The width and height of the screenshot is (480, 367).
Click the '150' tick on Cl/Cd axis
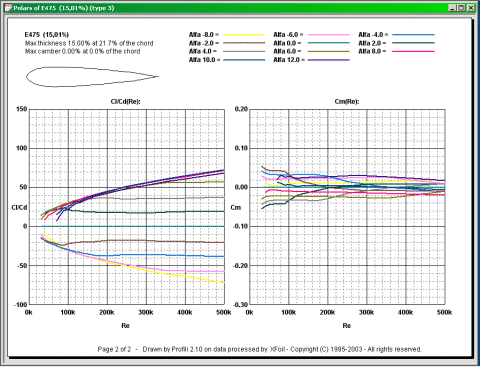[22, 109]
